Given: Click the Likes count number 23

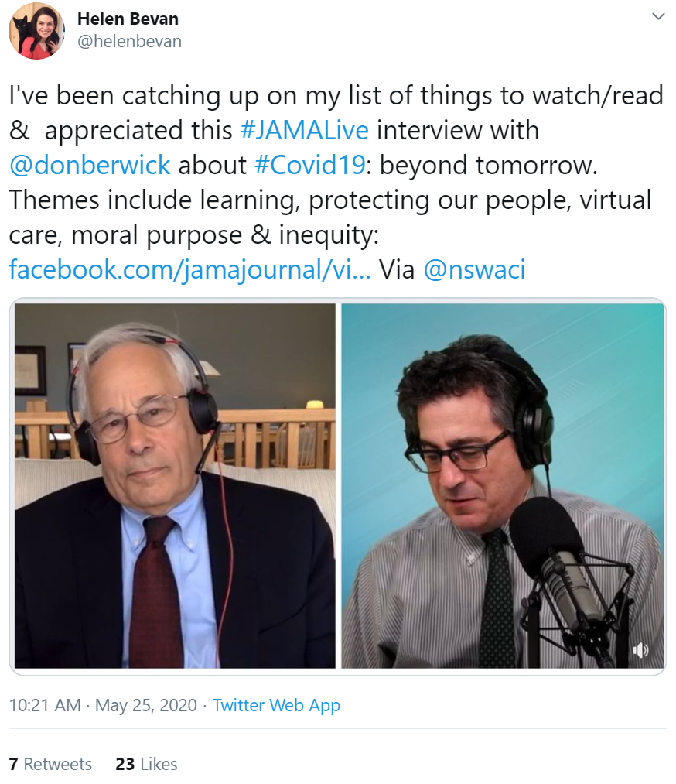Looking at the screenshot, I should (125, 764).
